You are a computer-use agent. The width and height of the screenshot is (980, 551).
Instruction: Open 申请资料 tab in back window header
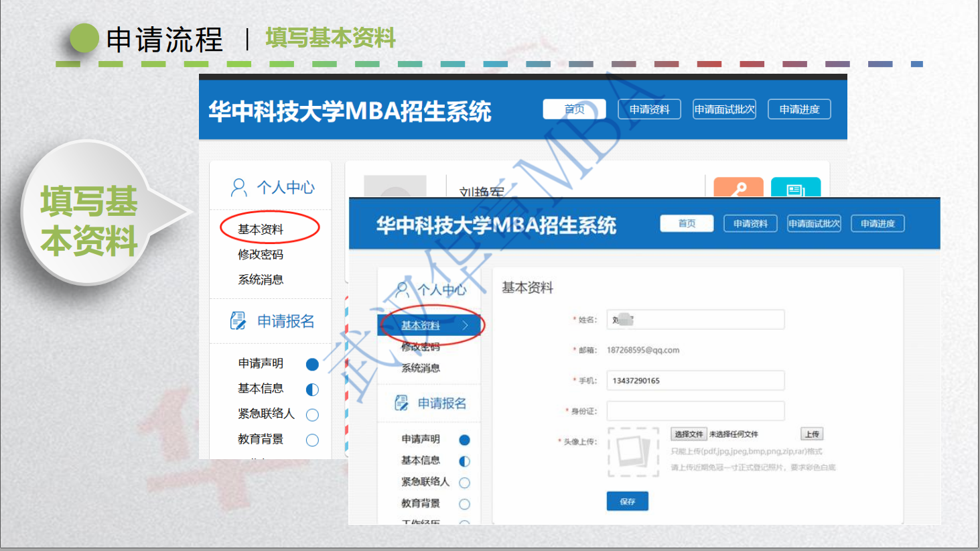point(649,109)
